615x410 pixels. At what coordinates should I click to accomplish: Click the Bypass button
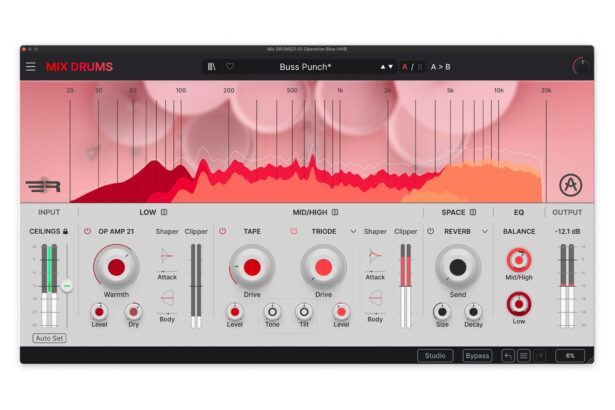(477, 356)
